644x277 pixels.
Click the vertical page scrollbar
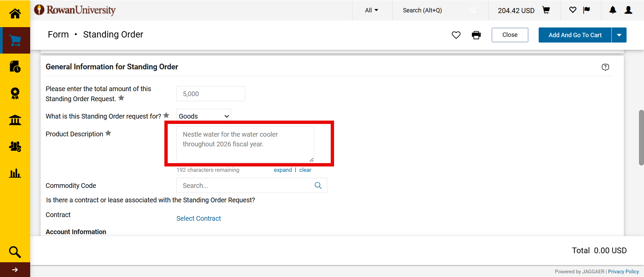click(x=641, y=137)
